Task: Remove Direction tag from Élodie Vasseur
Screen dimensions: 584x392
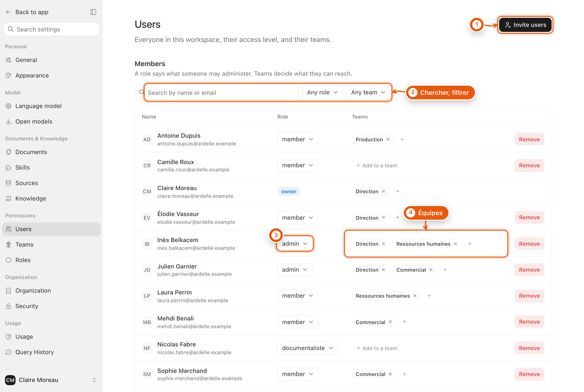Action: [x=383, y=217]
